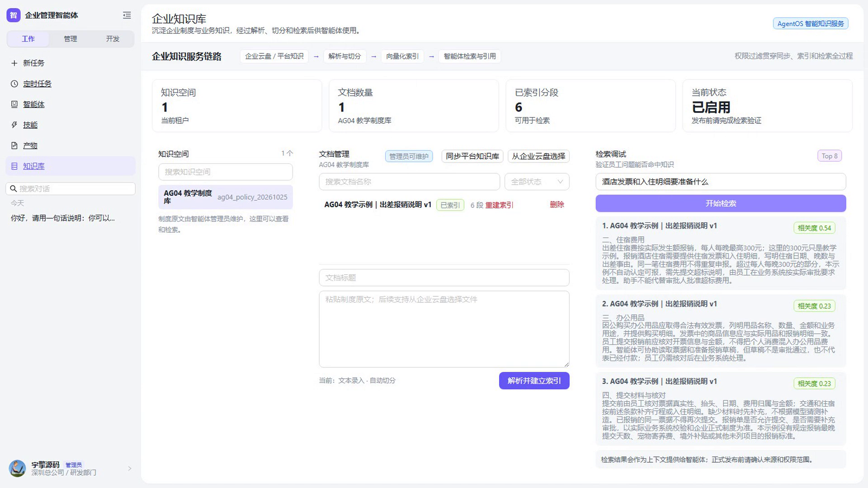Image resolution: width=868 pixels, height=488 pixels.
Task: Expand the user profile chevron arrow
Action: (130, 469)
